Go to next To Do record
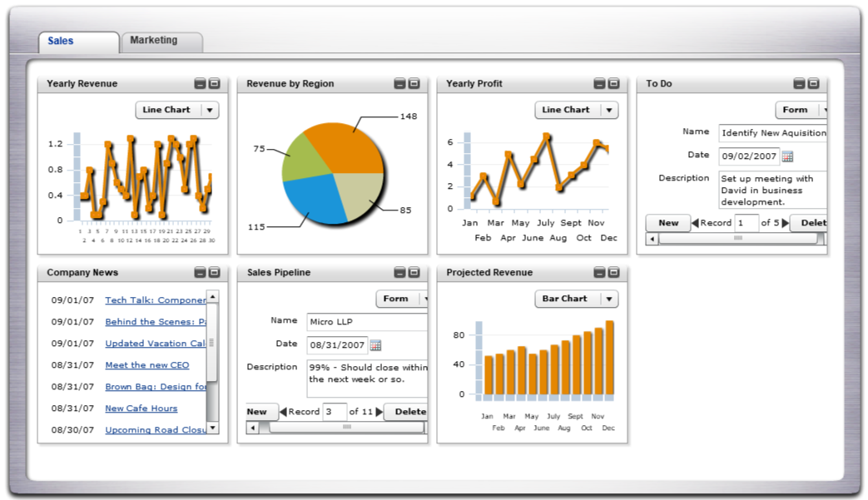Screen dimensions: 868x500 tap(785, 223)
